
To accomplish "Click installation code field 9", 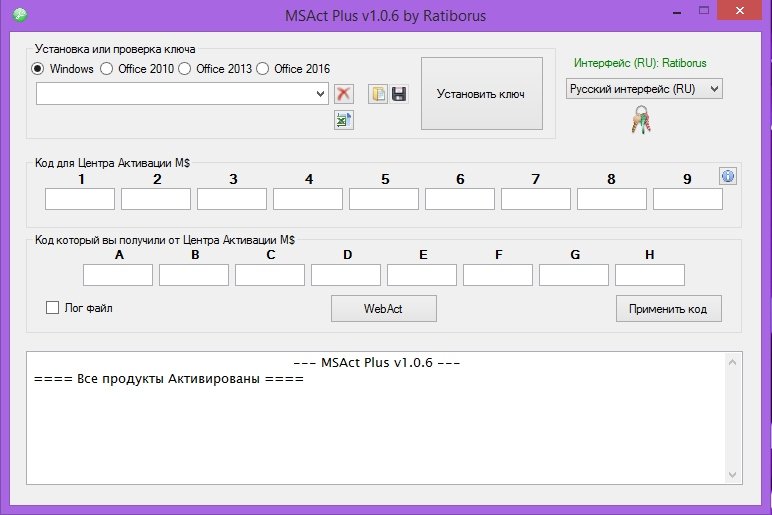I will (x=688, y=199).
